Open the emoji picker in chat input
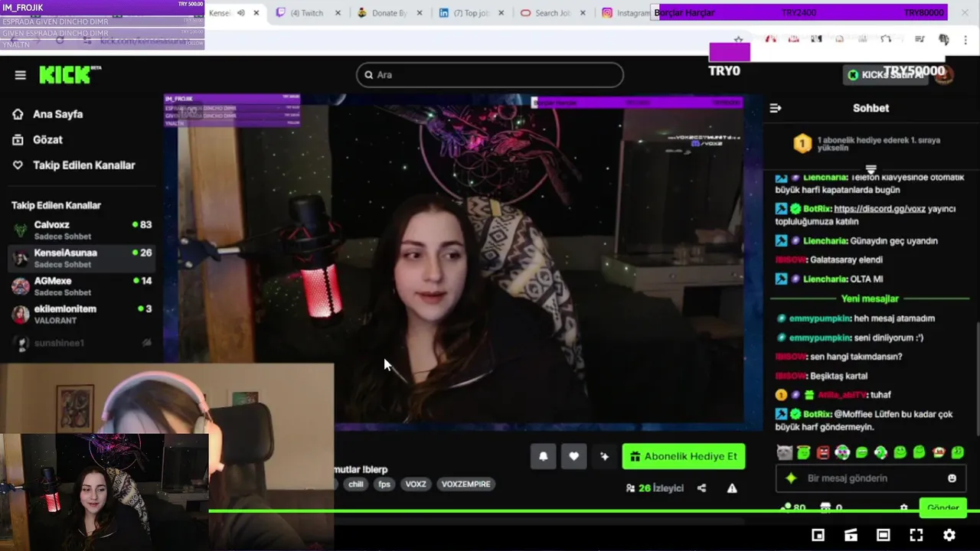Screen dimensions: 980x551 tap(952, 478)
